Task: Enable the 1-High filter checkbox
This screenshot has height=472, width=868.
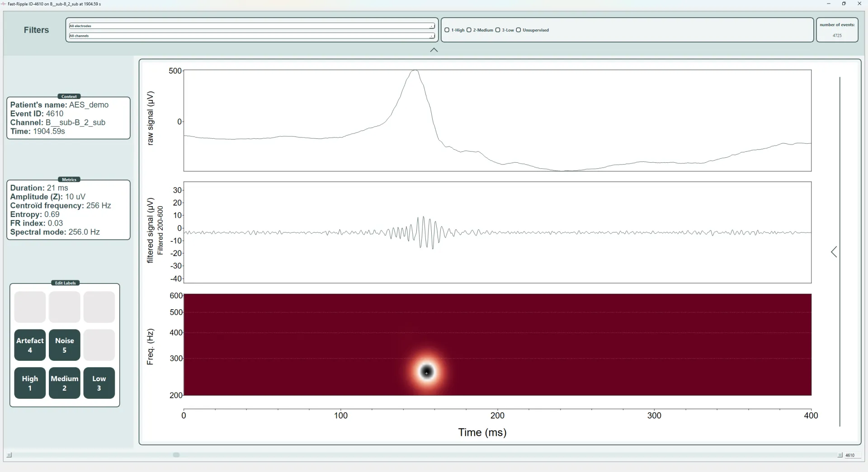Action: 447,30
